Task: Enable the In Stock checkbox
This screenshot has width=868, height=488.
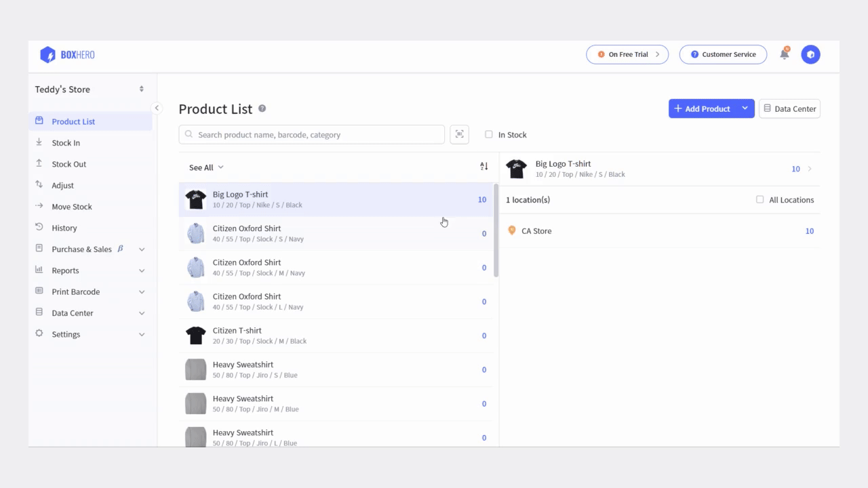Action: [x=488, y=134]
